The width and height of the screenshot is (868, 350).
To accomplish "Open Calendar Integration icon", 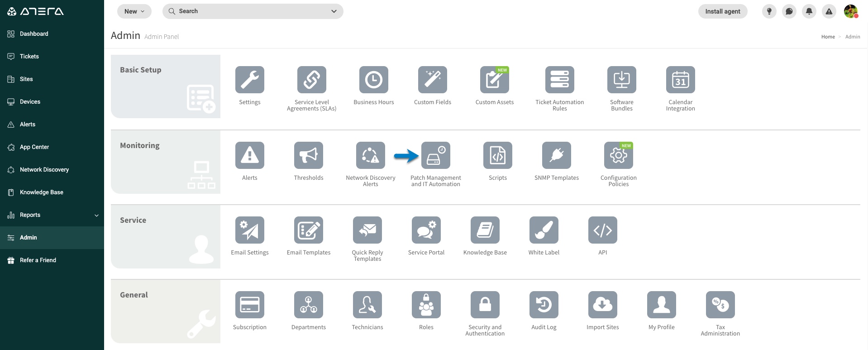I will 681,80.
